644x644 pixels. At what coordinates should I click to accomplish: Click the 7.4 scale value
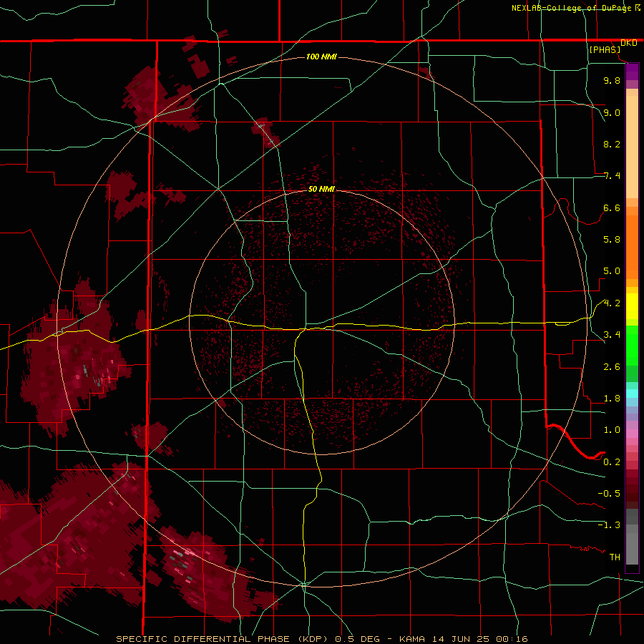point(612,176)
